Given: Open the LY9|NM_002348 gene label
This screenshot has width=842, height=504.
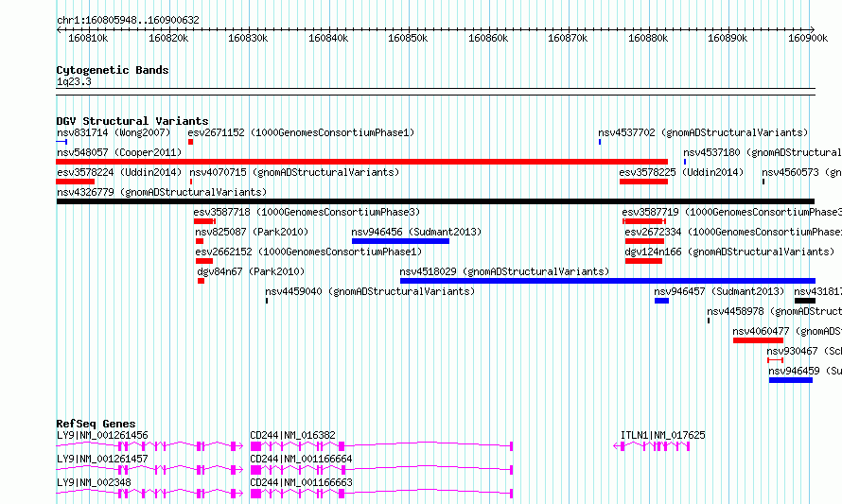Looking at the screenshot, I should tap(94, 482).
